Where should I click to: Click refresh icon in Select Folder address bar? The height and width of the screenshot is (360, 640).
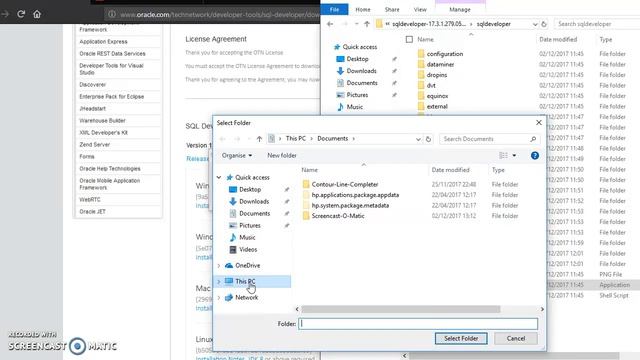click(428, 139)
